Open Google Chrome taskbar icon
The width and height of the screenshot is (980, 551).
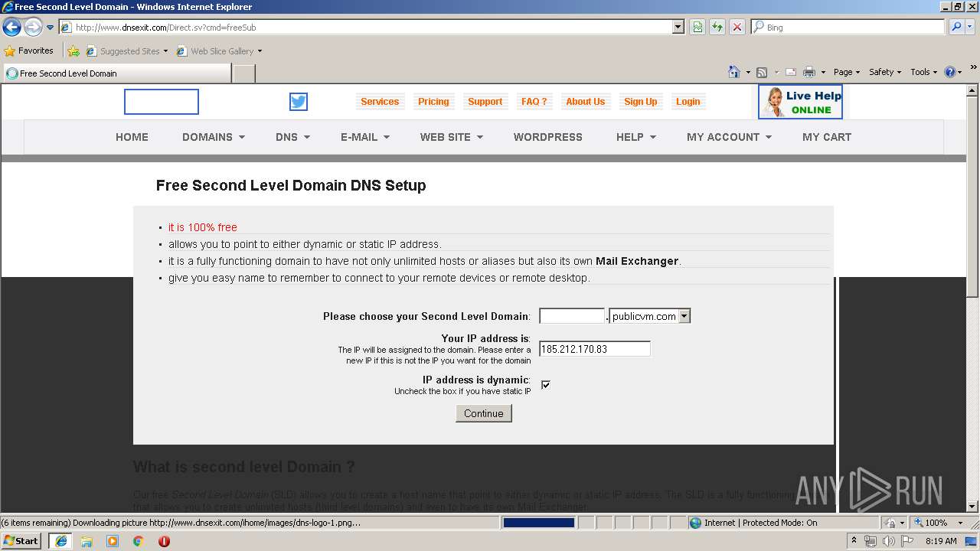[139, 541]
